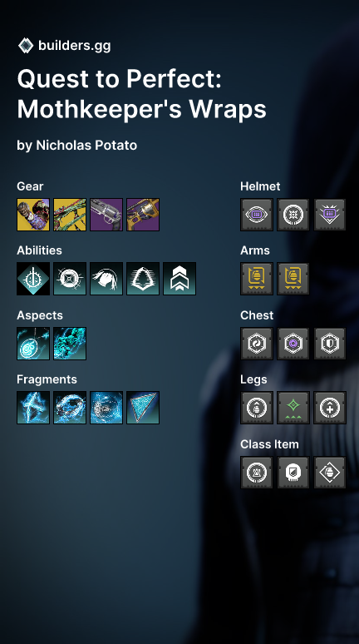The width and height of the screenshot is (359, 644).
Task: Select the second weapon in Gear
Action: point(70,215)
